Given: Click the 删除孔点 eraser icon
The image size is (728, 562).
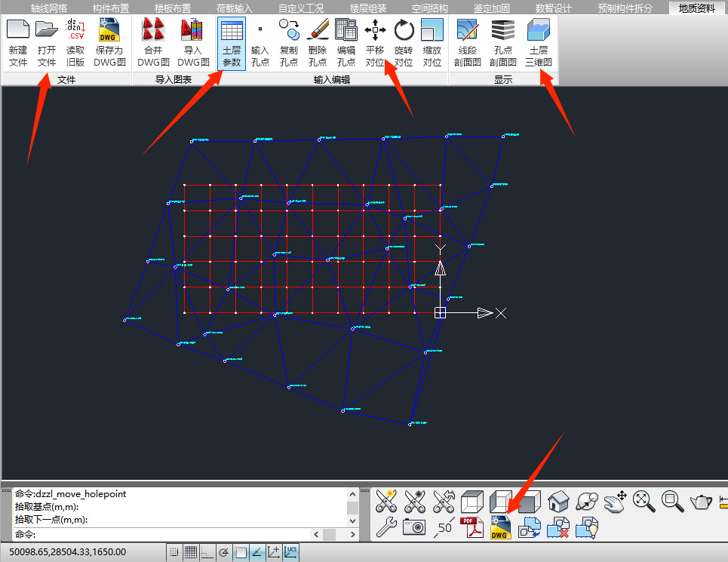Looking at the screenshot, I should coord(318,43).
